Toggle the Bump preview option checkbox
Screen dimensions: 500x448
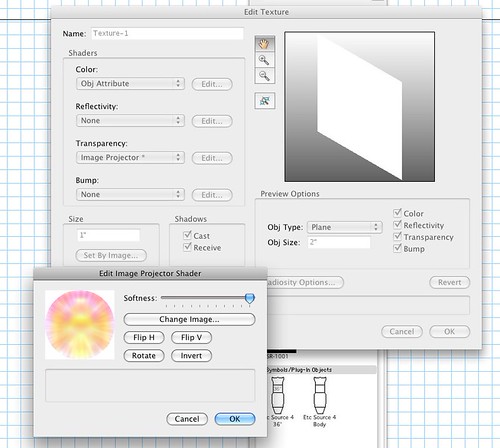pyautogui.click(x=397, y=248)
